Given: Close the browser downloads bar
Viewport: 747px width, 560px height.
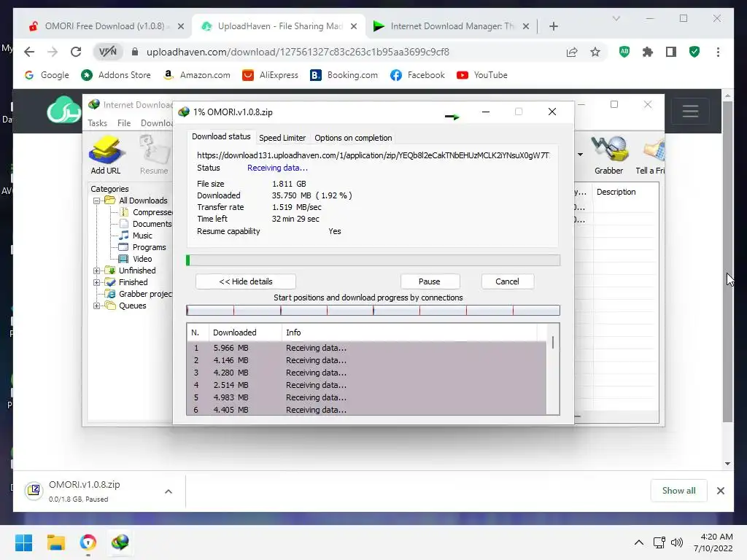Looking at the screenshot, I should 720,491.
